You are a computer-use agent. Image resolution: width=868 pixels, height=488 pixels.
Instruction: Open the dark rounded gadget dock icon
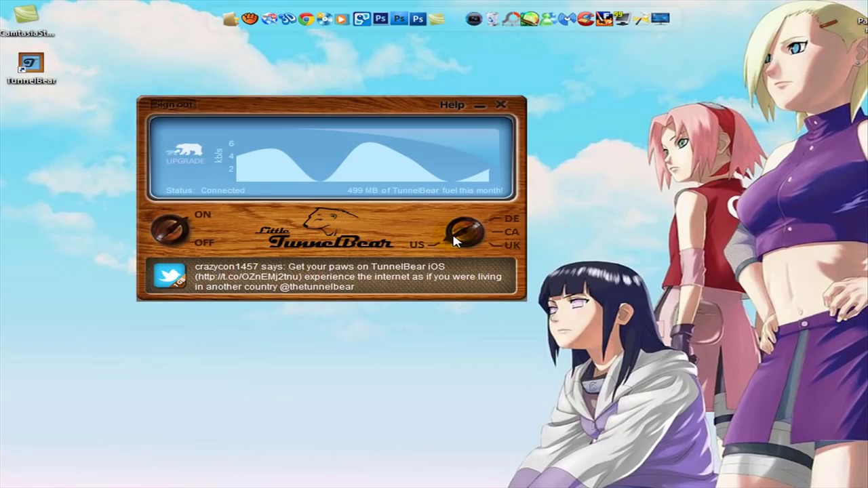(473, 19)
